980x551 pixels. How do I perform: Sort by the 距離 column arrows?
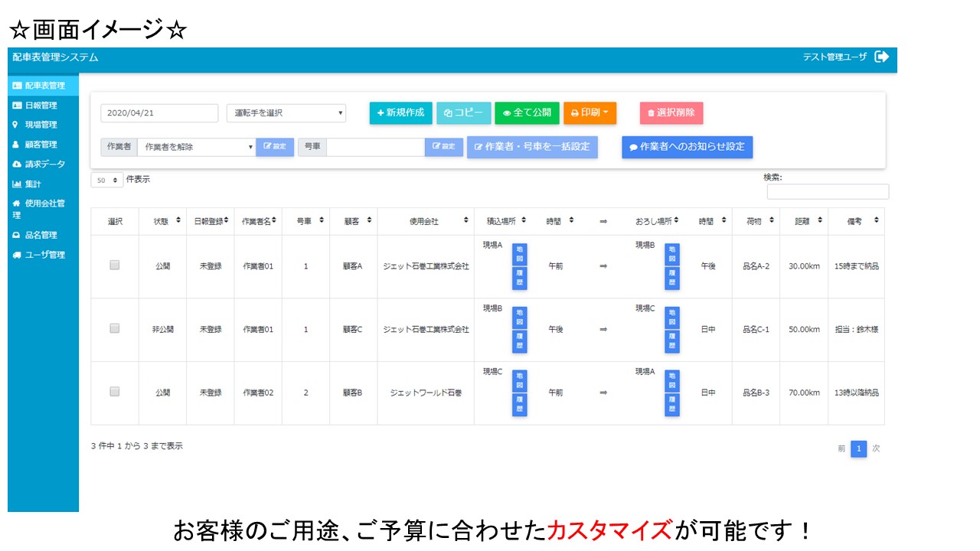[820, 220]
